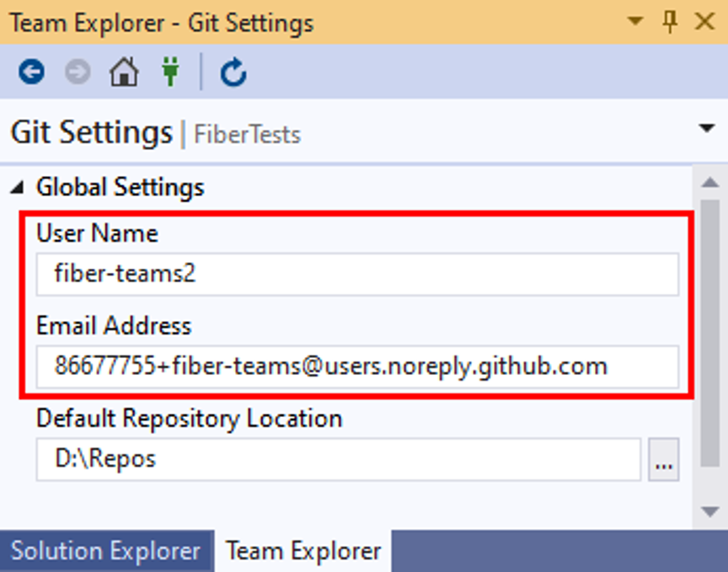Click the Forward navigation arrow icon
This screenshot has width=728, height=572.
coord(78,72)
